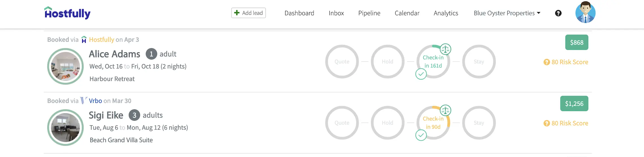The height and width of the screenshot is (157, 644).
Task: Open the Alice Adams guest name link
Action: [x=114, y=54]
